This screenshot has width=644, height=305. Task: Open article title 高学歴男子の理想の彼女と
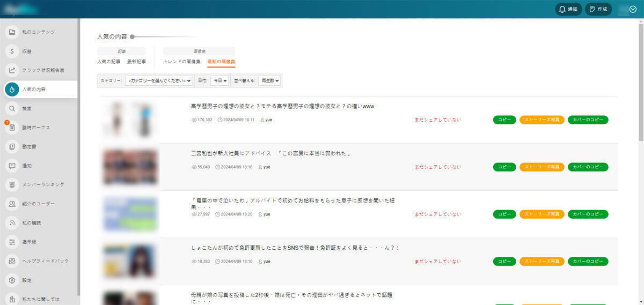[x=282, y=107]
